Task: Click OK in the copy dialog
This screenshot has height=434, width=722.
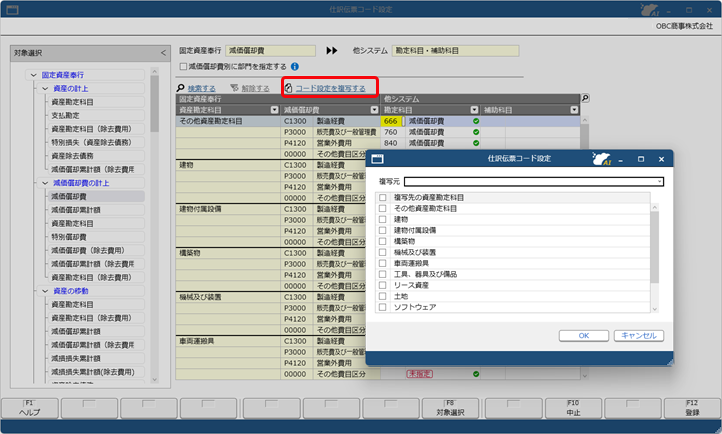Action: pos(584,336)
